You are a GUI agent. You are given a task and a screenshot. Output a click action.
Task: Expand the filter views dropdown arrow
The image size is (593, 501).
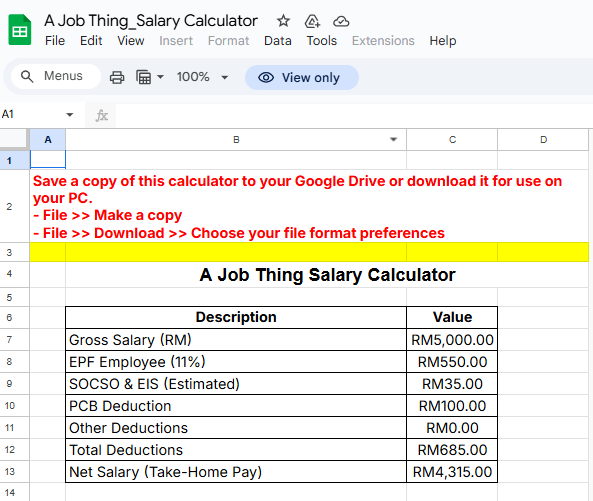point(160,77)
